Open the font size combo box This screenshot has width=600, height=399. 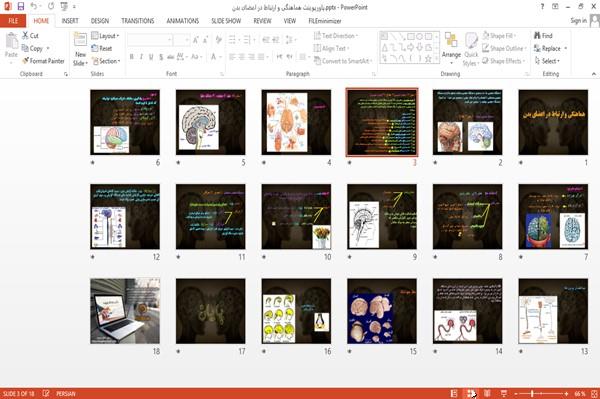tap(181, 39)
